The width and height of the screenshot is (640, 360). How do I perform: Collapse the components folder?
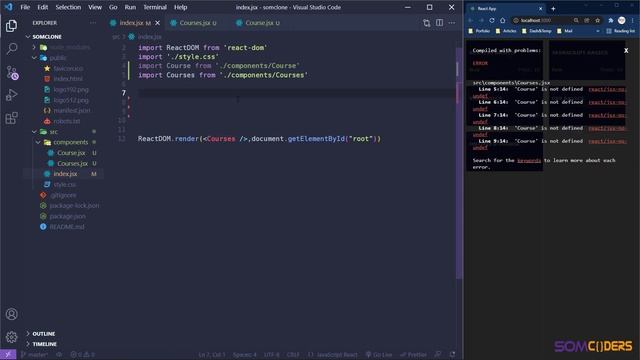pos(38,142)
